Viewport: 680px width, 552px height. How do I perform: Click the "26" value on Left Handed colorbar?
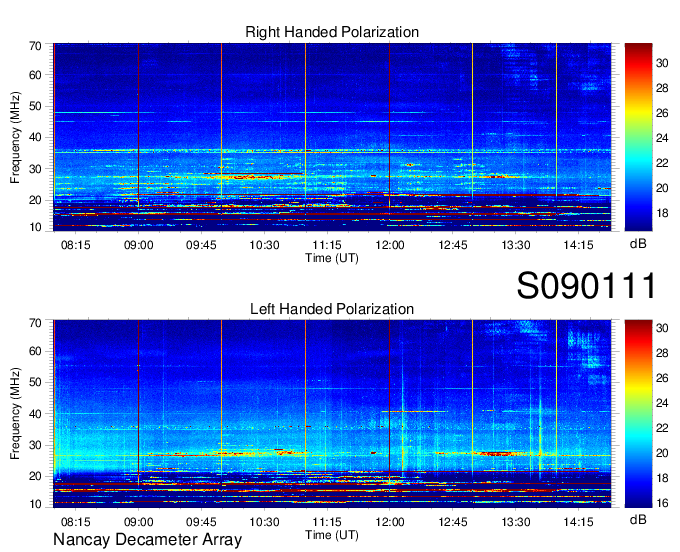pyautogui.click(x=662, y=378)
